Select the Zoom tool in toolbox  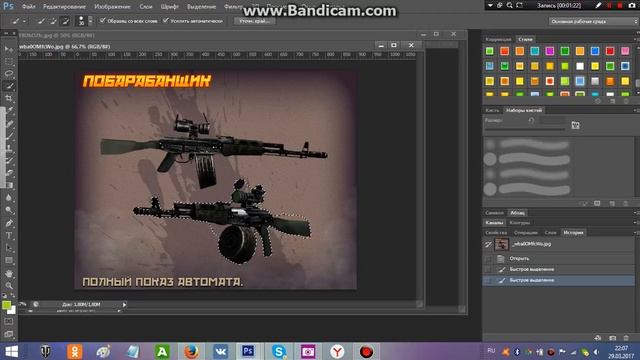(x=9, y=286)
